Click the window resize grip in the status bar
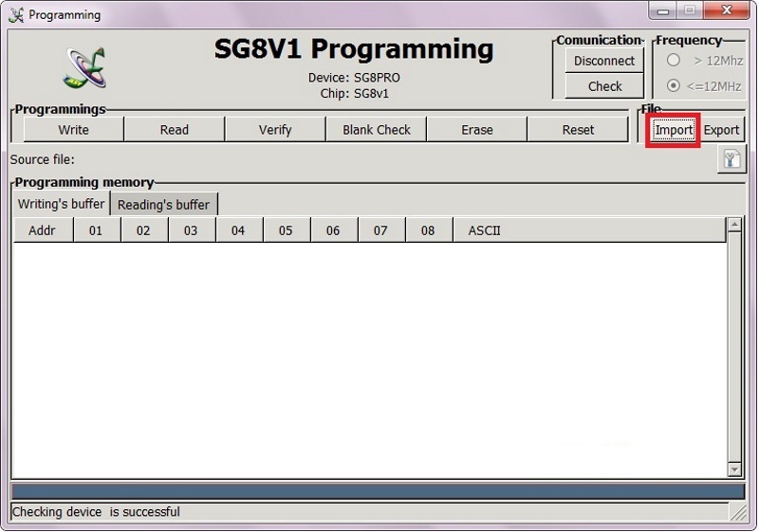 tap(738, 513)
